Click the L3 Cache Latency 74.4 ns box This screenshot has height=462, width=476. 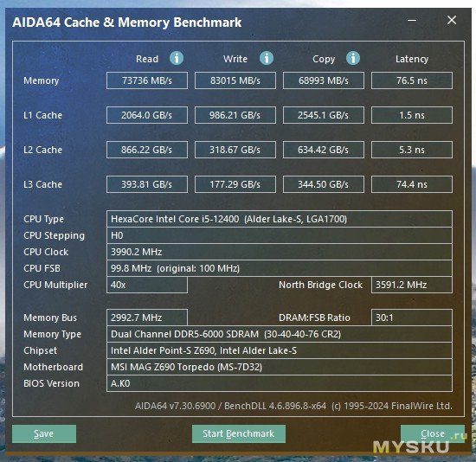tap(412, 184)
